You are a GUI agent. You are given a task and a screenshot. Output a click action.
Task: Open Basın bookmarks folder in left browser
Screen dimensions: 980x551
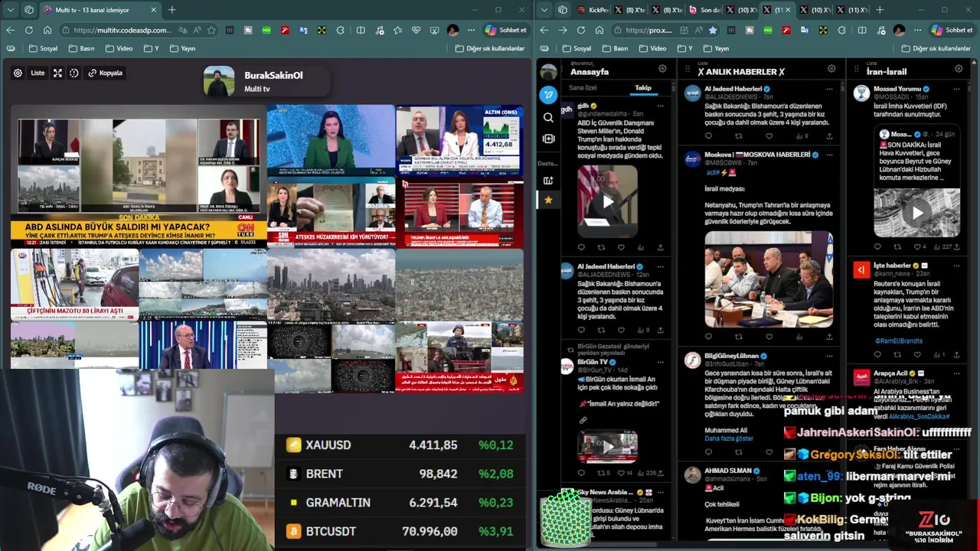pos(82,48)
